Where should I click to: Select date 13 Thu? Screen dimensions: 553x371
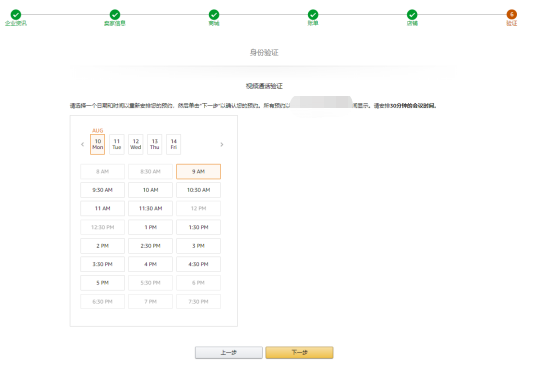(x=154, y=144)
